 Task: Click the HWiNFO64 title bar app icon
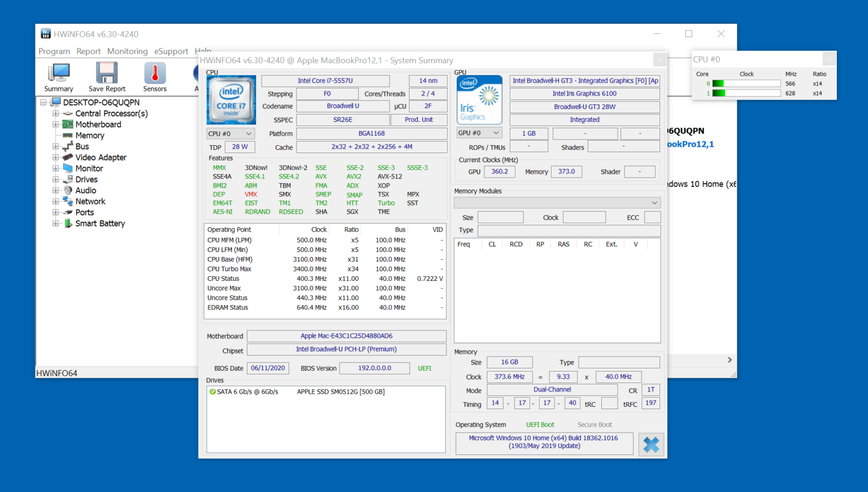pos(46,34)
